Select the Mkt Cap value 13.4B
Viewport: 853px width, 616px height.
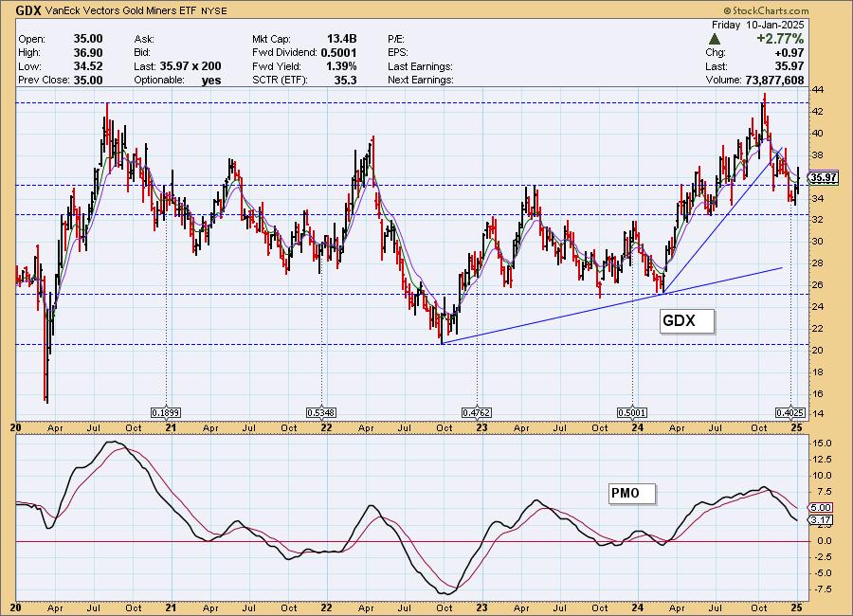coord(341,39)
